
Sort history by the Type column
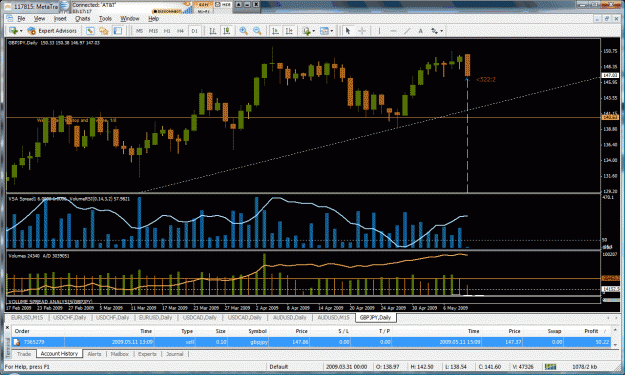(187, 331)
